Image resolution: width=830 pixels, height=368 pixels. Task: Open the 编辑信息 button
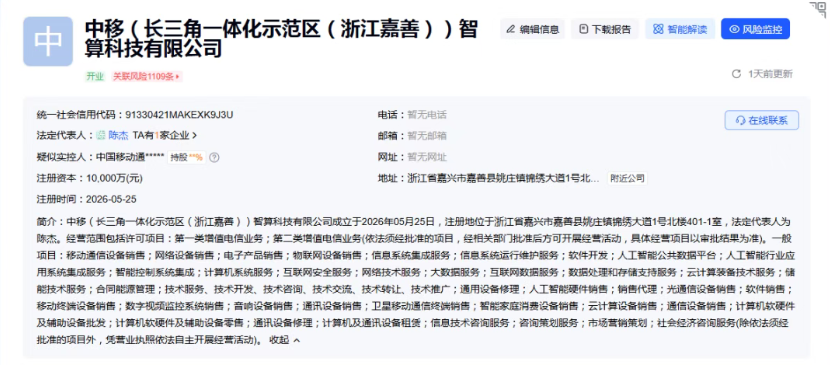pos(533,29)
